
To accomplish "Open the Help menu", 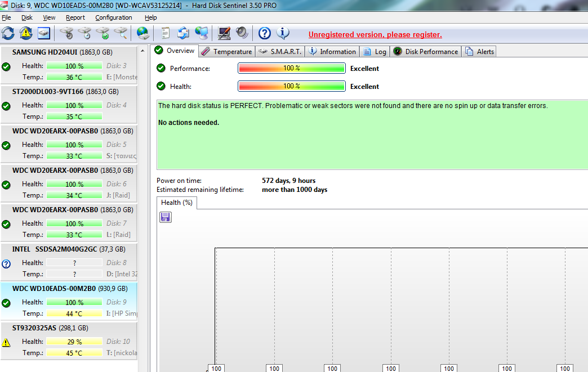I will (x=151, y=17).
